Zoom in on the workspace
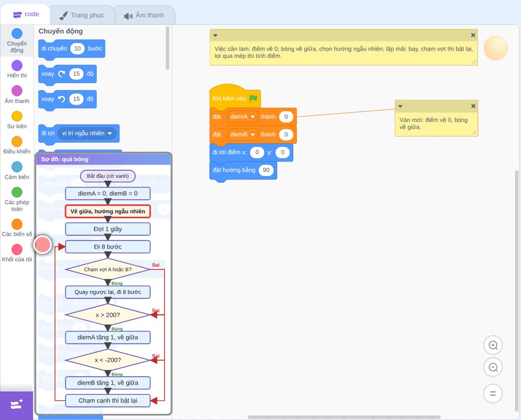The width and height of the screenshot is (521, 420). (x=493, y=345)
